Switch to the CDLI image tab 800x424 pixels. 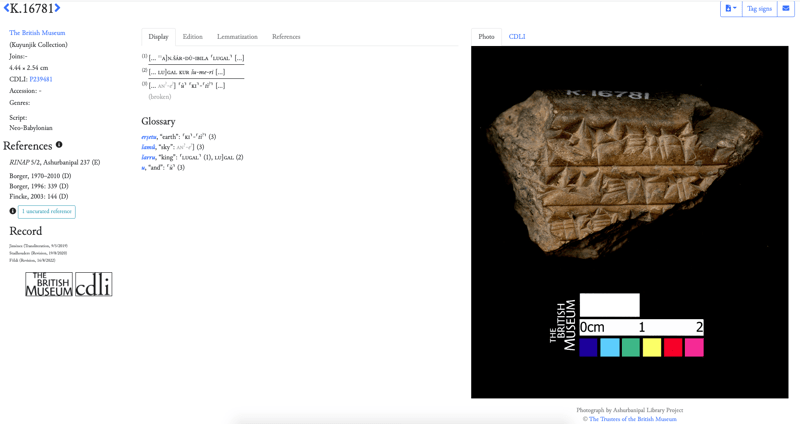517,37
